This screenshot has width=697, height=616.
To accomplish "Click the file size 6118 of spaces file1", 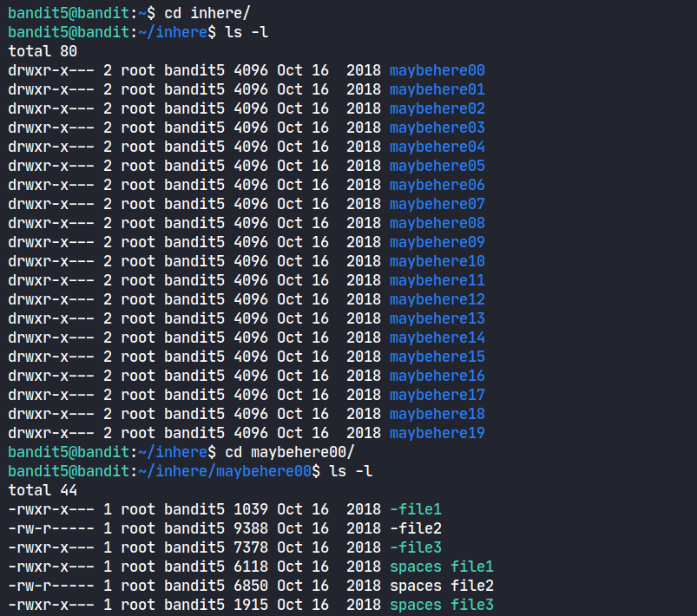I will tap(251, 567).
